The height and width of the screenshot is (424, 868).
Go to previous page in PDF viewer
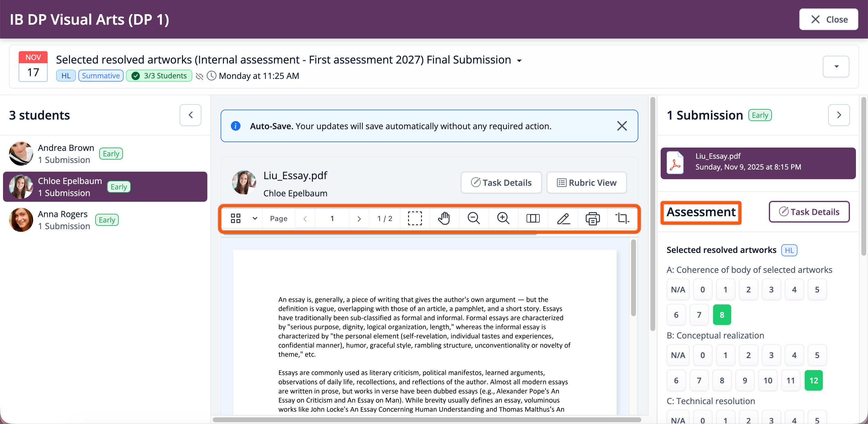pos(305,219)
